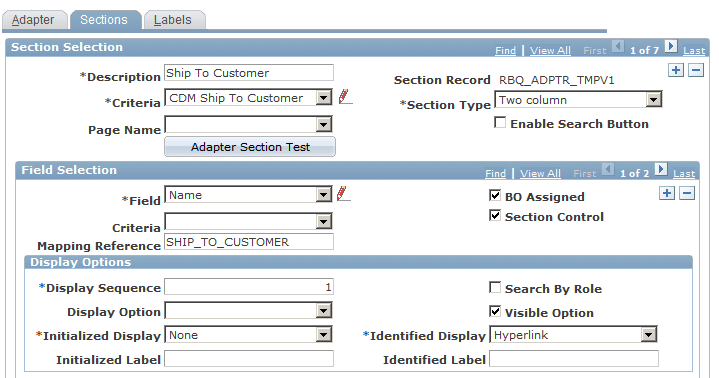Click the 1 of 7 section row counter
This screenshot has width=719, height=378.
click(x=644, y=50)
